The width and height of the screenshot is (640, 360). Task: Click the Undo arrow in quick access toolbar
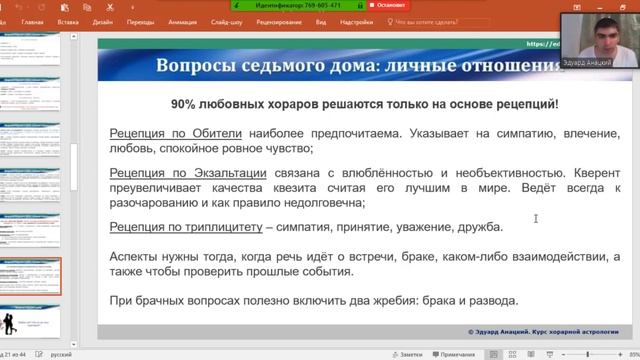[x=19, y=7]
